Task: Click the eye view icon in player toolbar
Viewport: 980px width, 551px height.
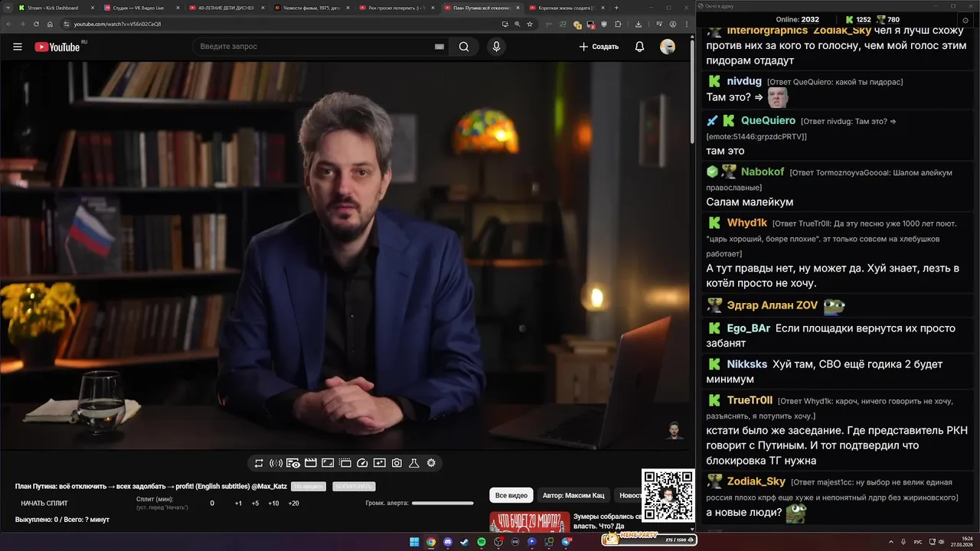Action: 293,463
